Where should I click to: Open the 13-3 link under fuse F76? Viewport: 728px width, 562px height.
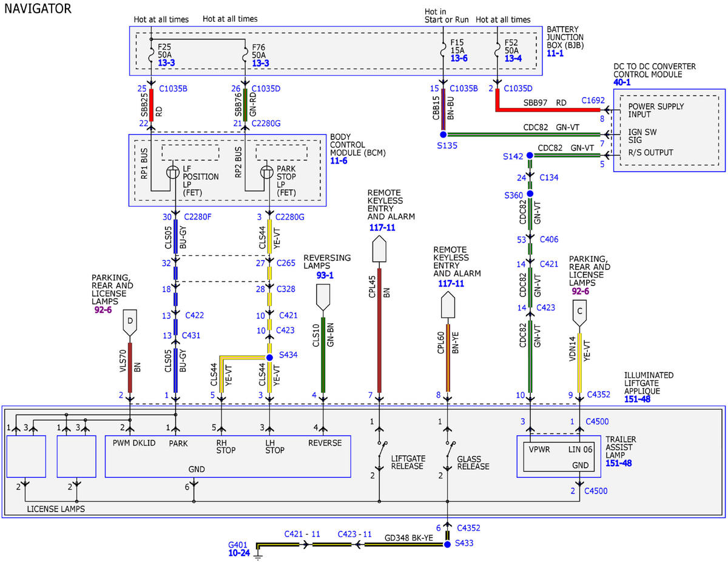point(260,63)
